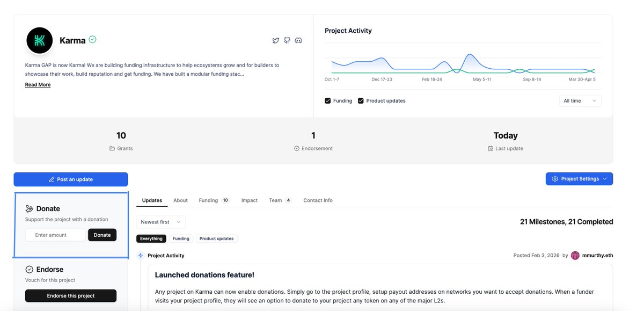
Task: Click the Donate heading hand icon
Action: (30, 208)
